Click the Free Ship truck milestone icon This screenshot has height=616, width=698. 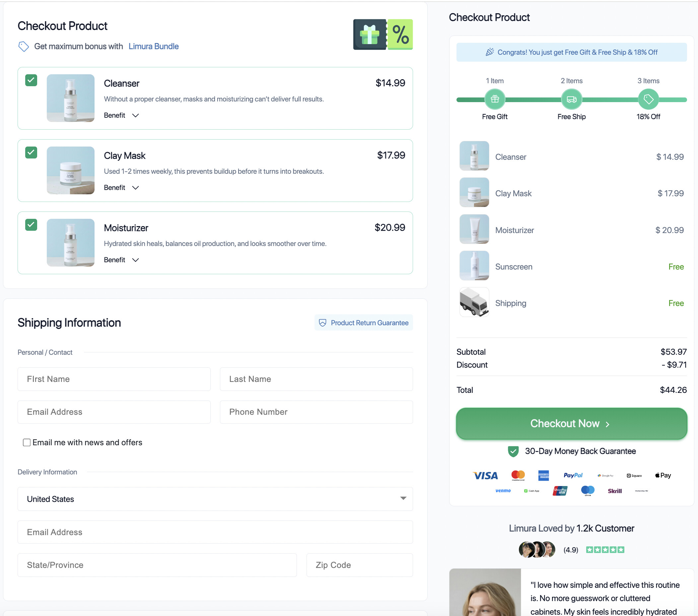[571, 99]
